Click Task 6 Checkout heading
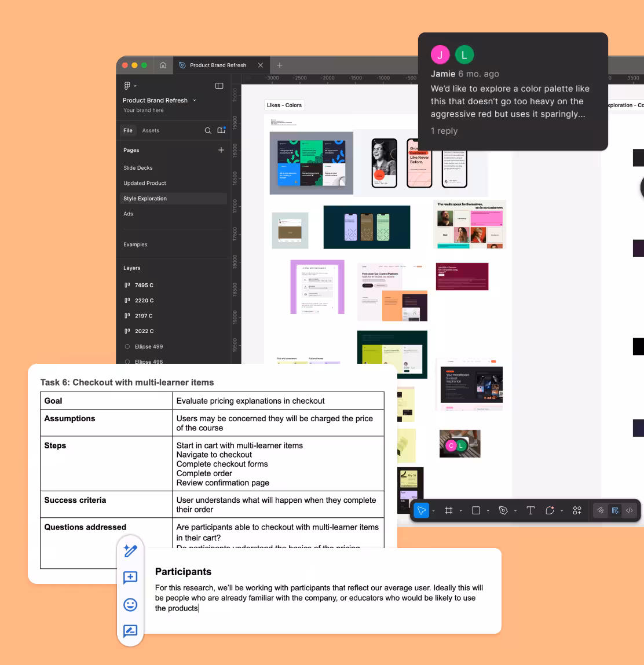 click(127, 382)
